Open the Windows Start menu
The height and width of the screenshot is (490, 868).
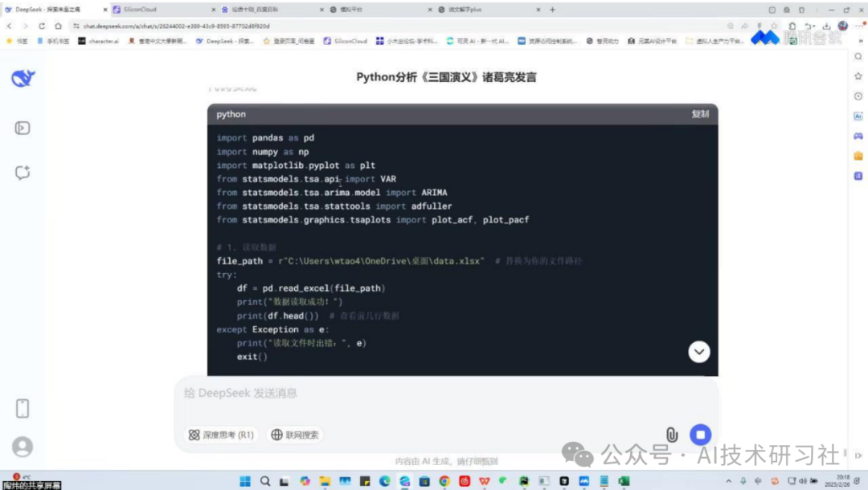pyautogui.click(x=245, y=481)
